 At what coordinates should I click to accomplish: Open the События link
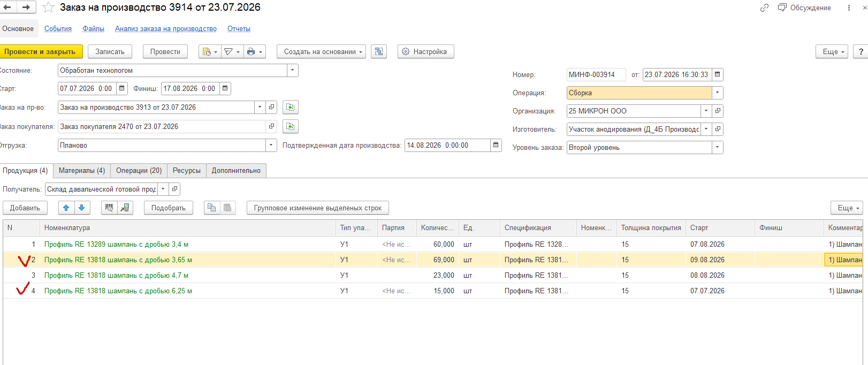coord(58,29)
